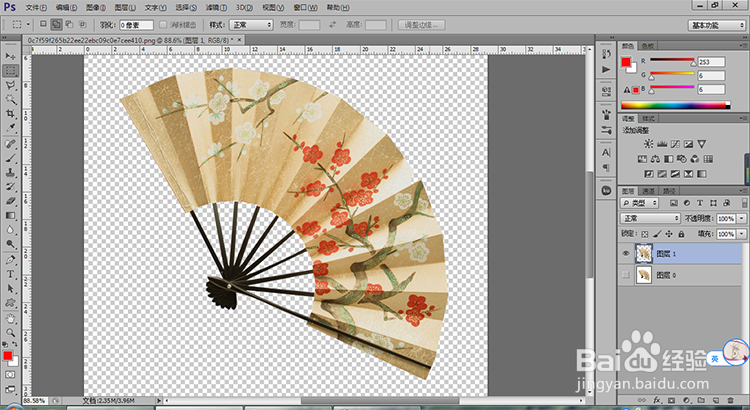The width and height of the screenshot is (750, 410).
Task: Choose Add to selection mode button
Action: [x=56, y=24]
